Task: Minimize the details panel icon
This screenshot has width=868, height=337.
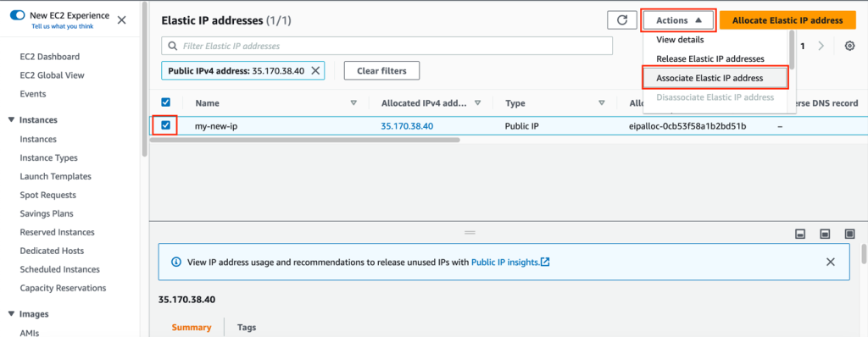Action: (x=800, y=234)
